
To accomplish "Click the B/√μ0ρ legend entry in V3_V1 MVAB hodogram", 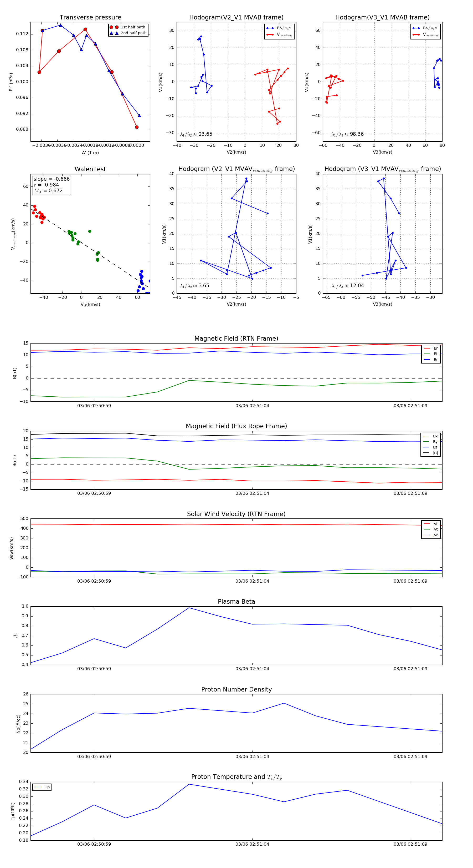I will (425, 28).
